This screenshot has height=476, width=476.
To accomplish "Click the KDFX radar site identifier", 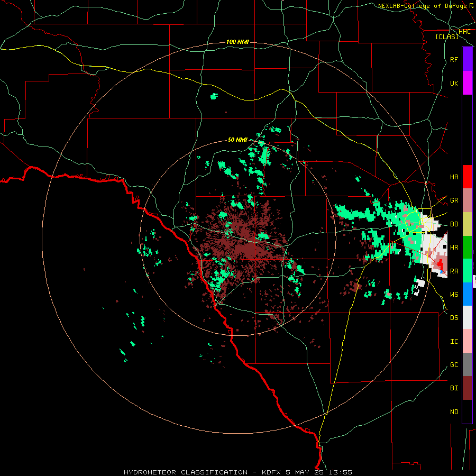I will pyautogui.click(x=272, y=472).
